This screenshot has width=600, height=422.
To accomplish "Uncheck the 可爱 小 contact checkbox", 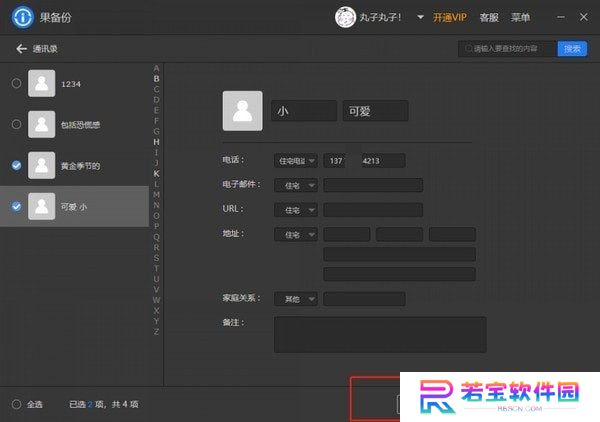I will pos(16,206).
